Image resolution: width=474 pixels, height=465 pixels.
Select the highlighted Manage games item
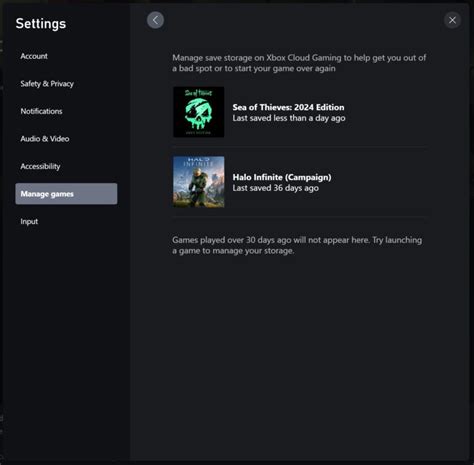tap(66, 194)
